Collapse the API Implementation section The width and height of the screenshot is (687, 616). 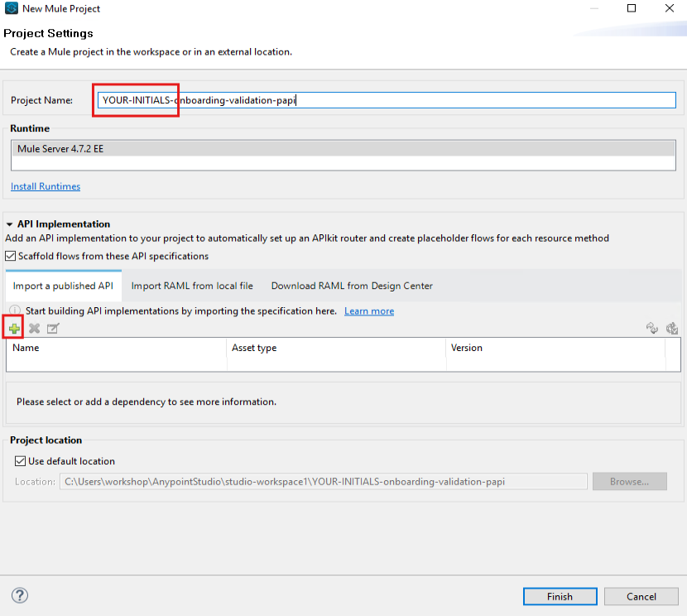pyautogui.click(x=9, y=224)
